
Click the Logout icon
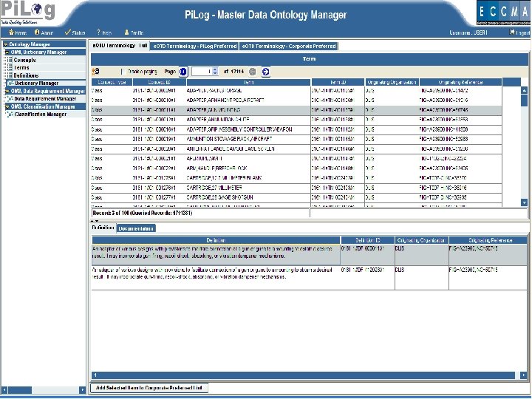[x=511, y=33]
